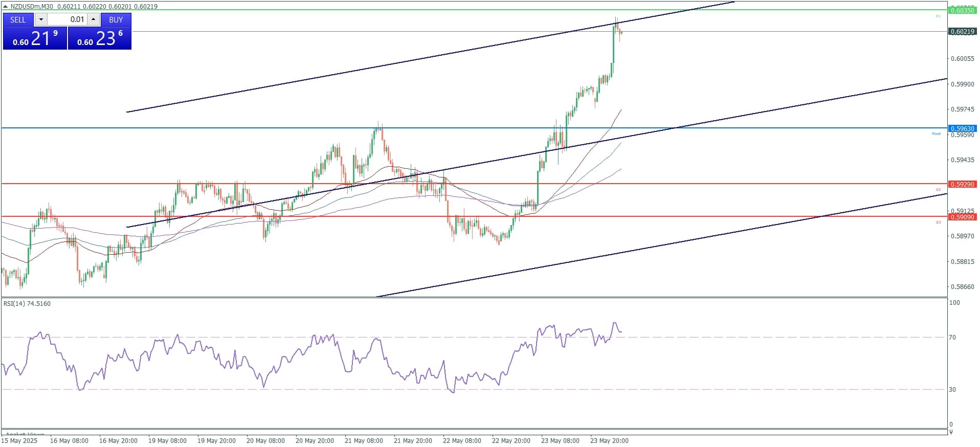
Task: Click the 21 May 08:00 time label
Action: (364, 441)
